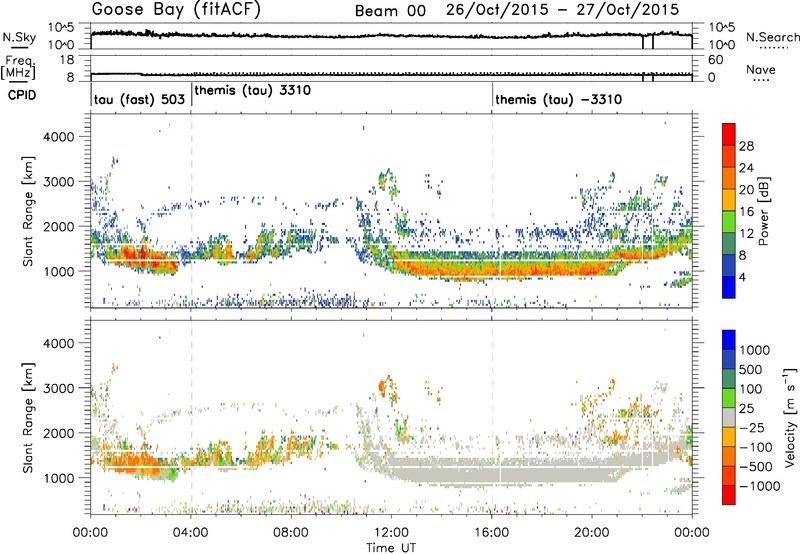Click the 'Slant Range [km]' label of power panel
The height and width of the screenshot is (554, 800).
tap(28, 212)
